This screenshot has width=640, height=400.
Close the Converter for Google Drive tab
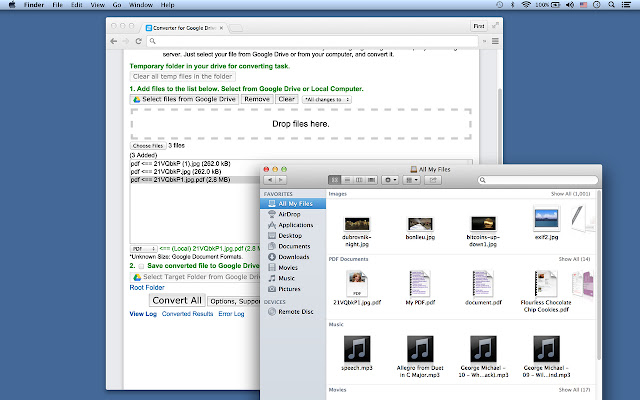click(x=221, y=28)
